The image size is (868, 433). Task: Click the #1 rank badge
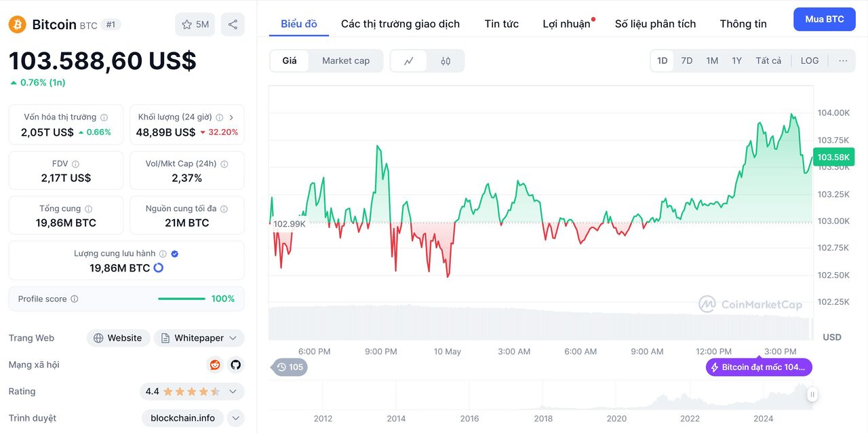[111, 24]
